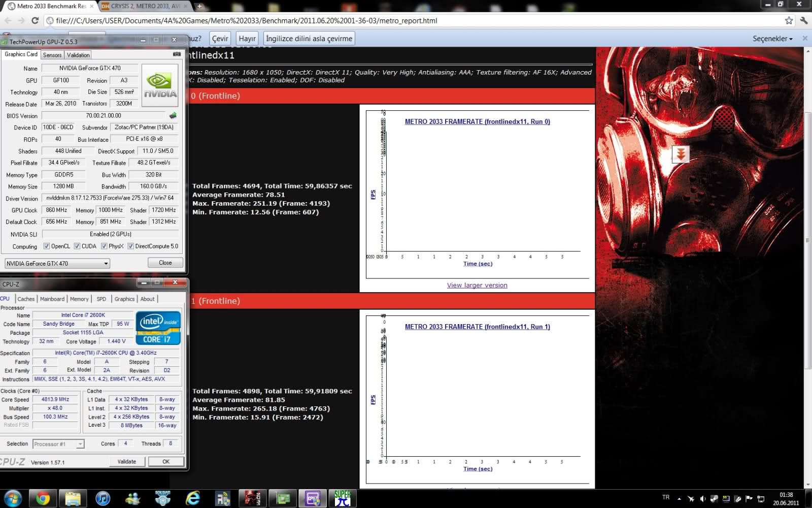Viewport: 812px width, 508px height.
Task: Open the Processor #1 selection dropdown
Action: pyautogui.click(x=58, y=444)
